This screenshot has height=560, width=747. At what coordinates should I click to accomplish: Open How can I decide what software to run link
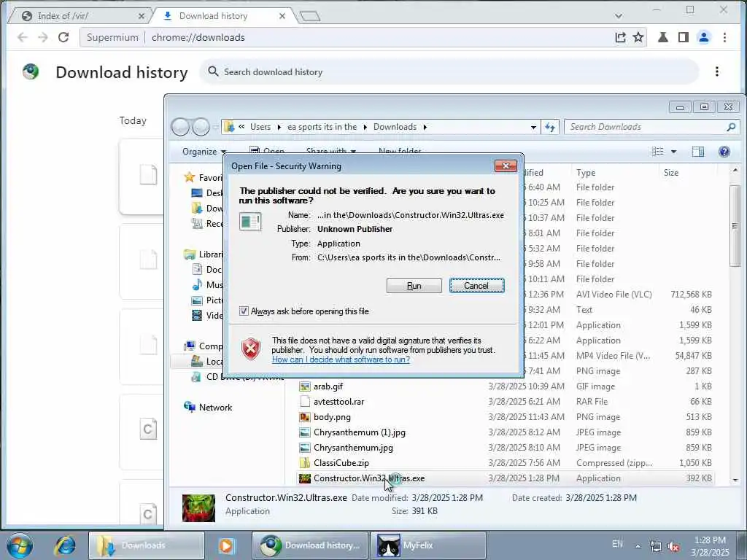pos(341,359)
